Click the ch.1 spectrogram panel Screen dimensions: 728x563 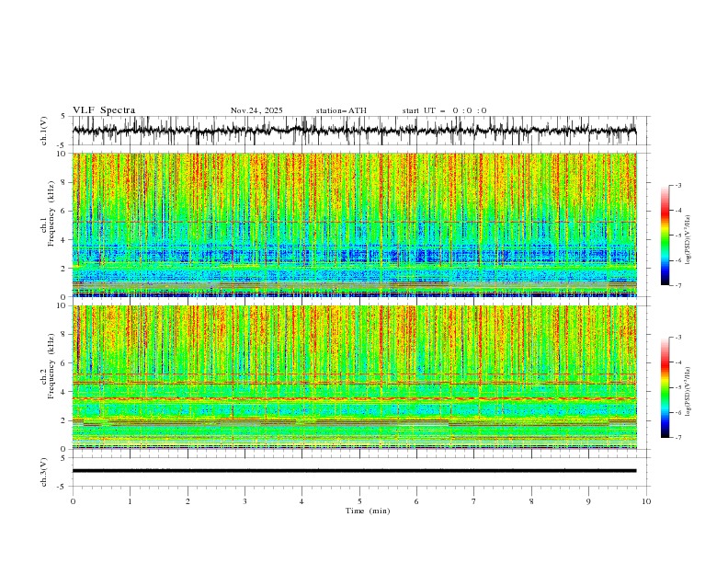point(354,224)
